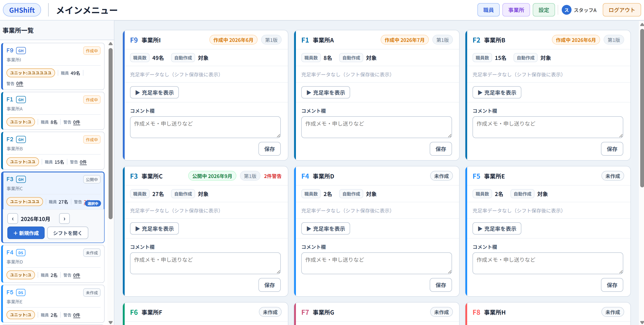Select 事業所A in the sidebar list
The width and height of the screenshot is (644, 325).
click(x=53, y=111)
